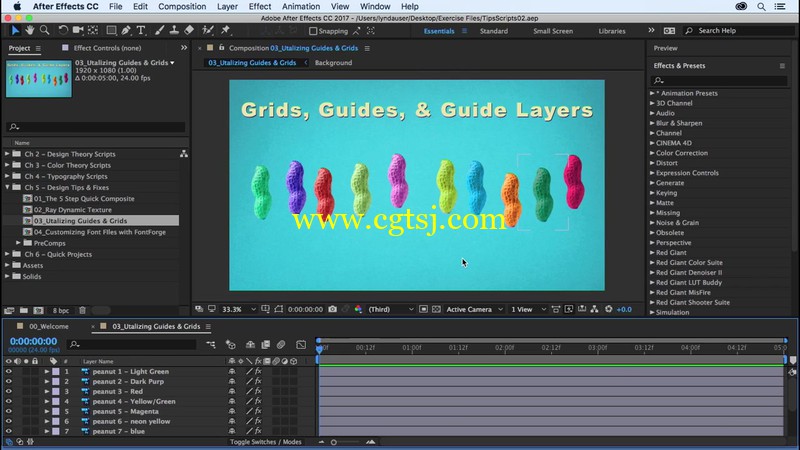Screen dimensions: 800x450
Task: Create new composition icon in Project panel
Action: coord(38,310)
